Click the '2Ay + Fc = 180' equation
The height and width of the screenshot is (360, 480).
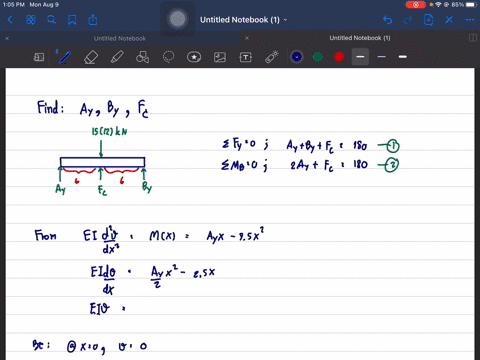pos(329,165)
